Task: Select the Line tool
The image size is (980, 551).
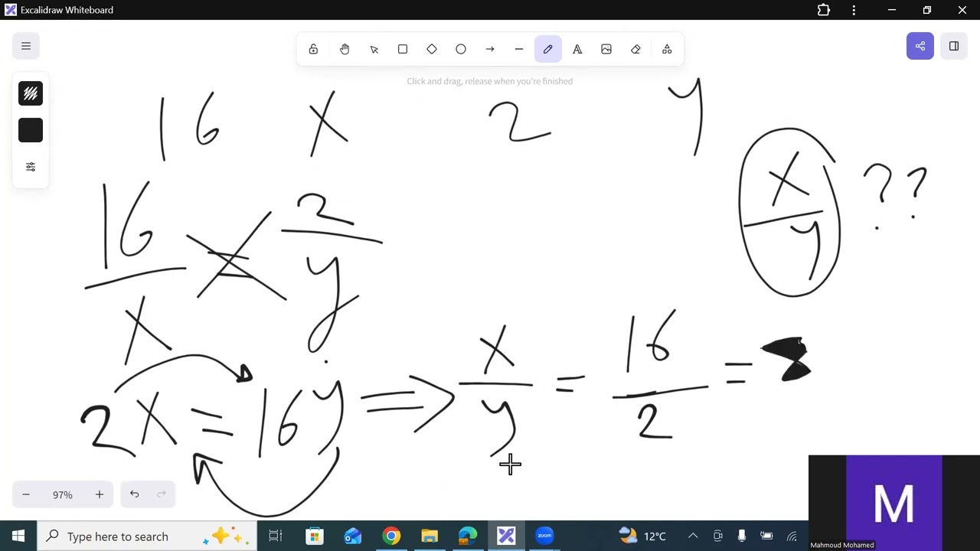Action: coord(519,49)
